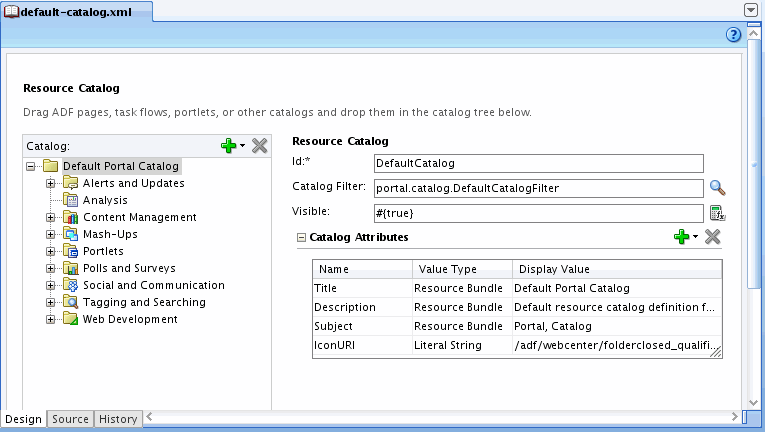Click the delete X icon in Catalog Attributes
765x432 pixels.
[x=712, y=237]
